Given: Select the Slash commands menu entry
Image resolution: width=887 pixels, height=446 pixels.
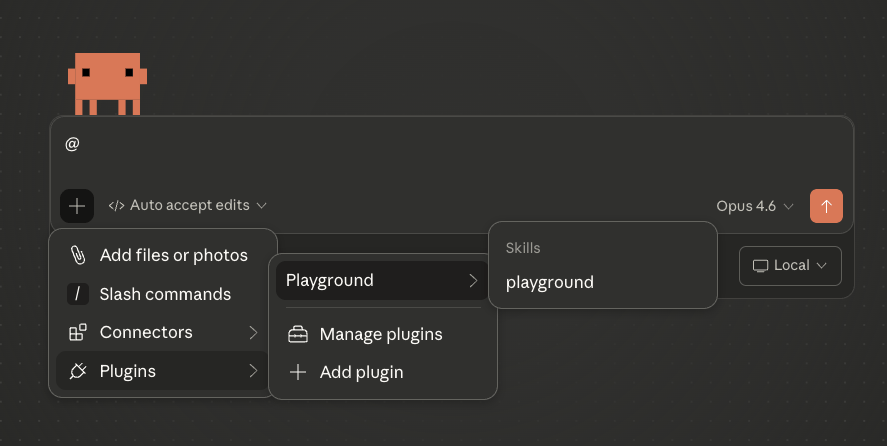Looking at the screenshot, I should pos(165,294).
